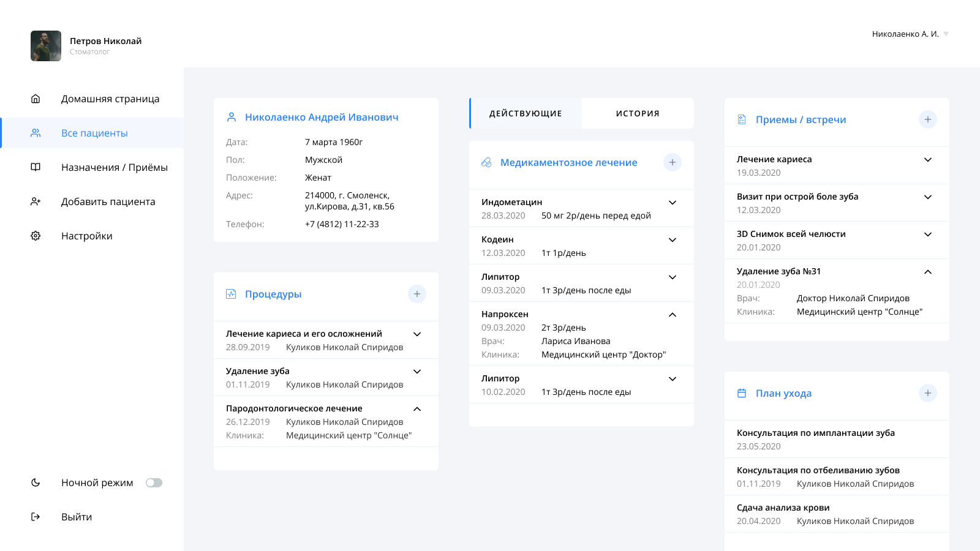Click the gear icon next to Настройки
Viewport: 980px width, 551px height.
pos(36,236)
